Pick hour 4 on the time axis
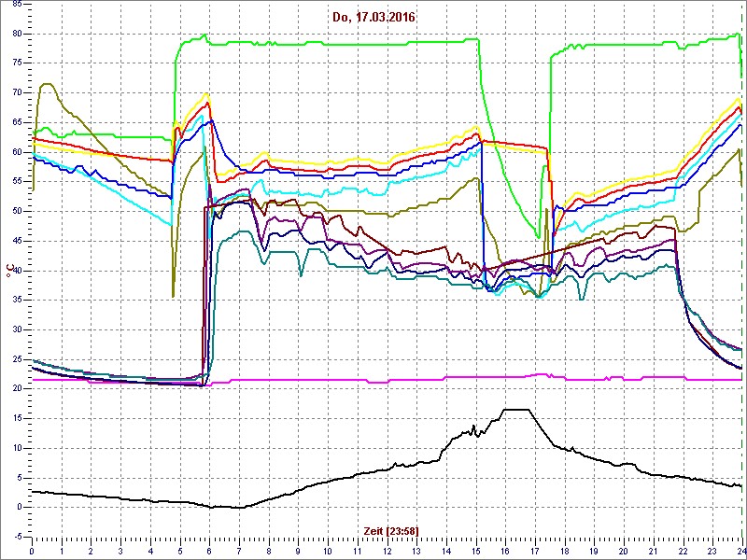Image resolution: width=747 pixels, height=560 pixels. [150, 551]
